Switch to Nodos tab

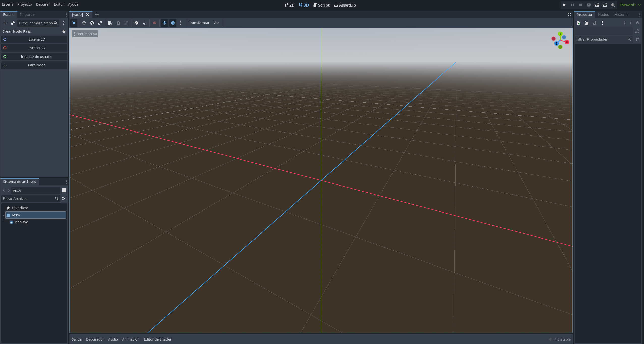tap(603, 15)
